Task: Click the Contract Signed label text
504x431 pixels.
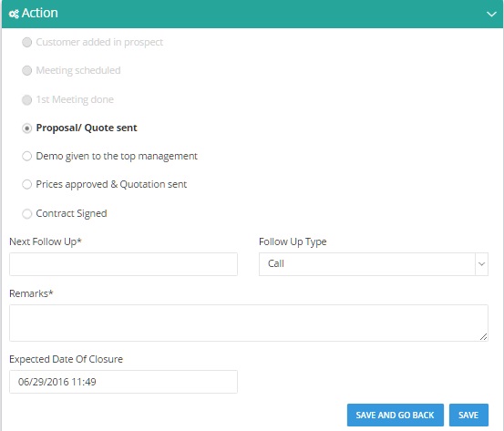Action: click(x=71, y=214)
